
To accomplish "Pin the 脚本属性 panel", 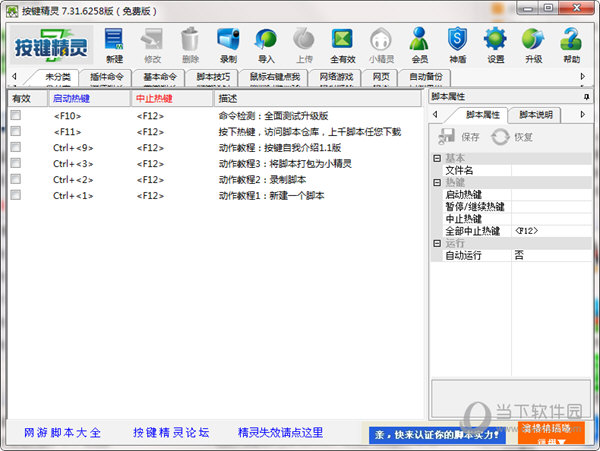I will tap(586, 97).
